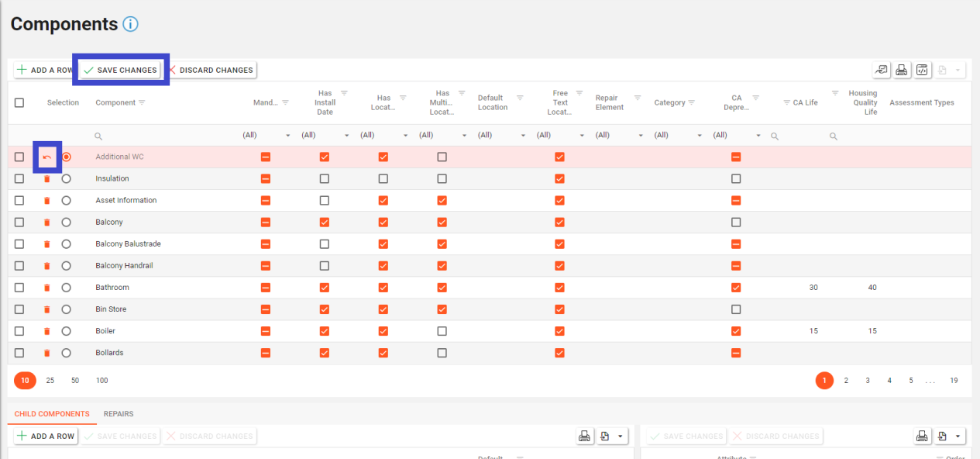Screen dimensions: 980x459
Task: Delete the Insulation row via trash icon
Action: (x=46, y=179)
